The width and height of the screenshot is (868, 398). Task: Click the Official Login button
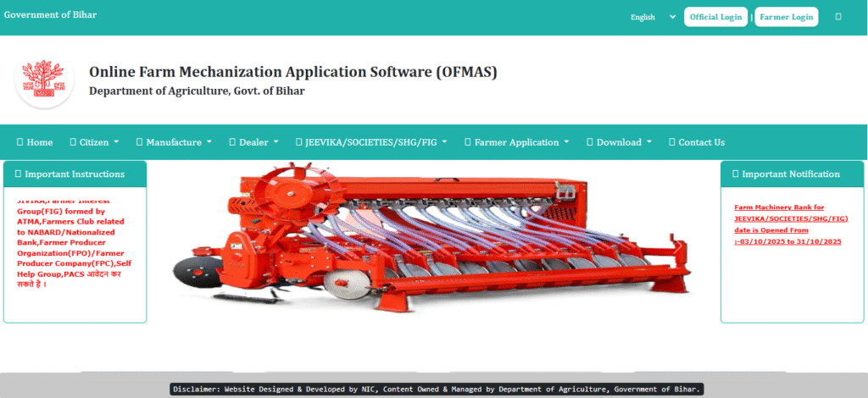pos(715,17)
